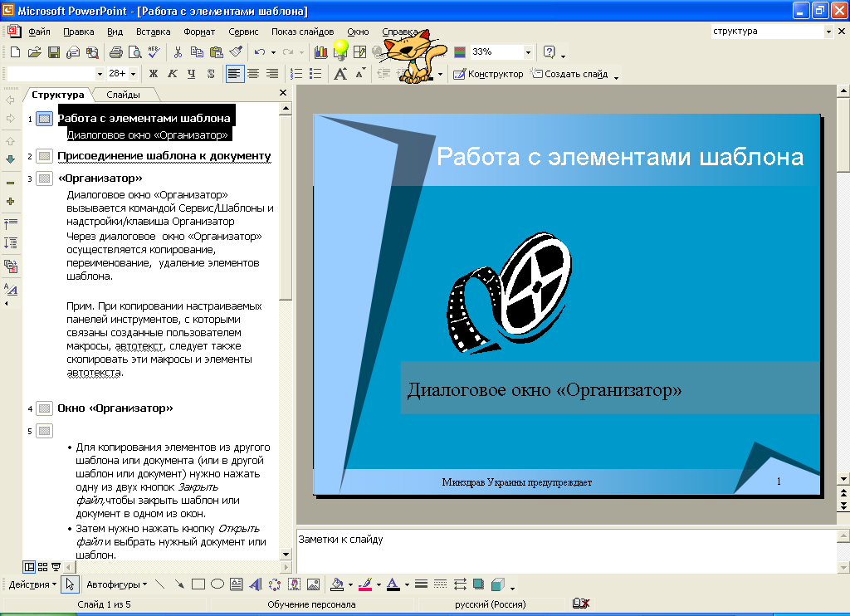This screenshot has width=850, height=616.
Task: Align text to the left
Action: pos(234,74)
